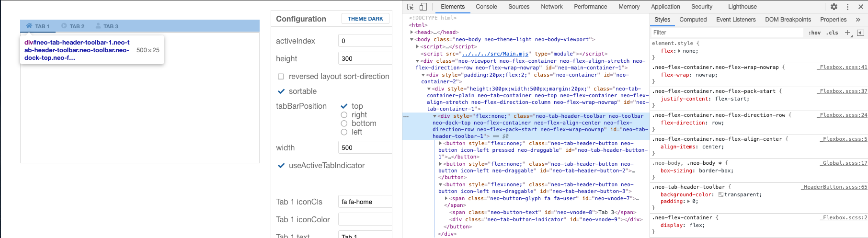Click Tab 1 iconColor input field
The height and width of the screenshot is (238, 868).
[365, 219]
